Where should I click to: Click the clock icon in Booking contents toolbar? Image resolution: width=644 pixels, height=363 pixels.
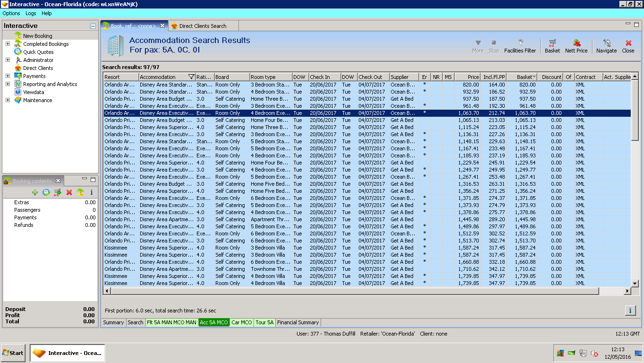46,192
